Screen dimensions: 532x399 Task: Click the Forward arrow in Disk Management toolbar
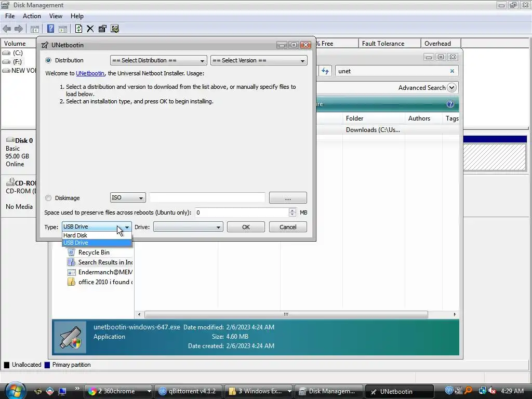[x=19, y=29]
